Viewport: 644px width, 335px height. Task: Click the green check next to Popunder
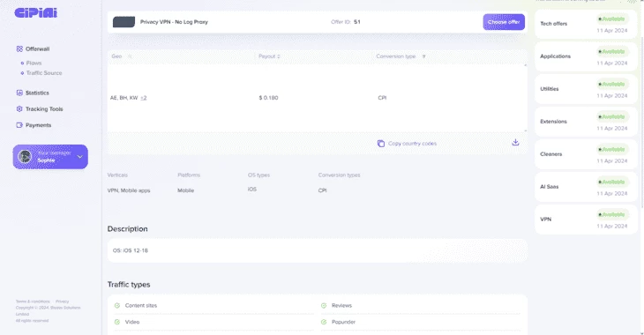click(324, 322)
